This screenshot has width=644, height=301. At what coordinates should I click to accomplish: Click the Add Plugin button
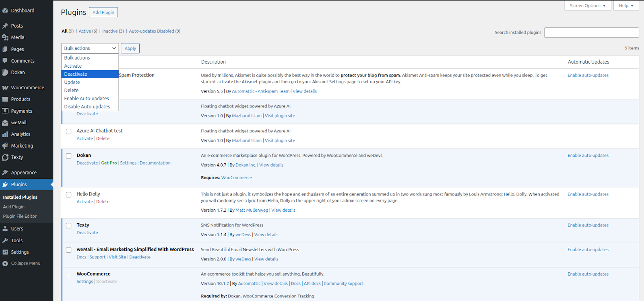[x=103, y=12]
